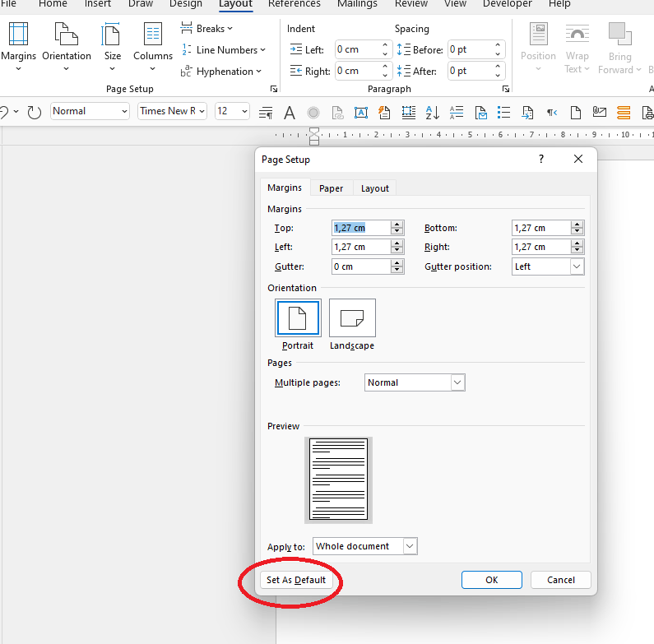654x644 pixels.
Task: Open the Hyphenation dropdown
Action: pyautogui.click(x=221, y=72)
